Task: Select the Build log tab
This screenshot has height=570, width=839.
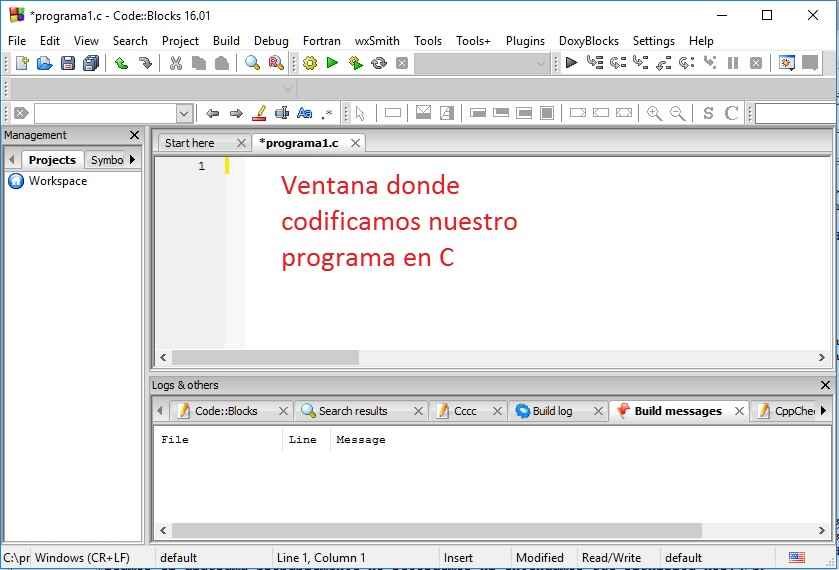Action: point(552,411)
